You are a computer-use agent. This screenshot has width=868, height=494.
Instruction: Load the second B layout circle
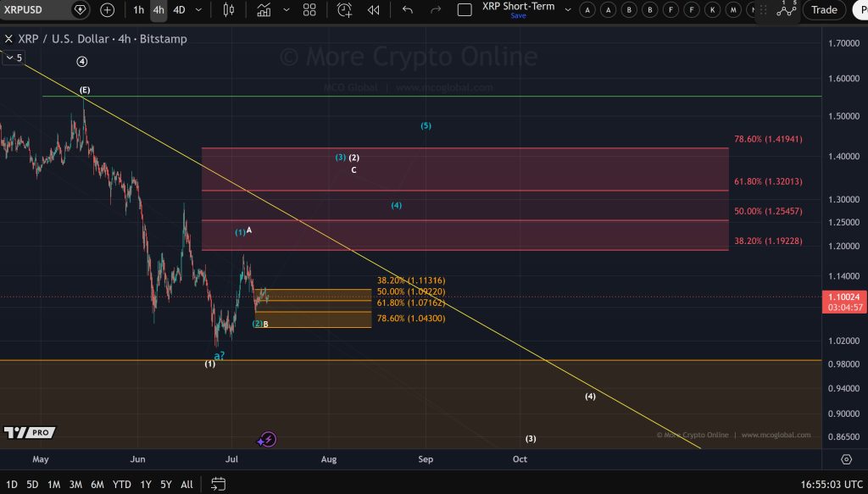(x=650, y=10)
